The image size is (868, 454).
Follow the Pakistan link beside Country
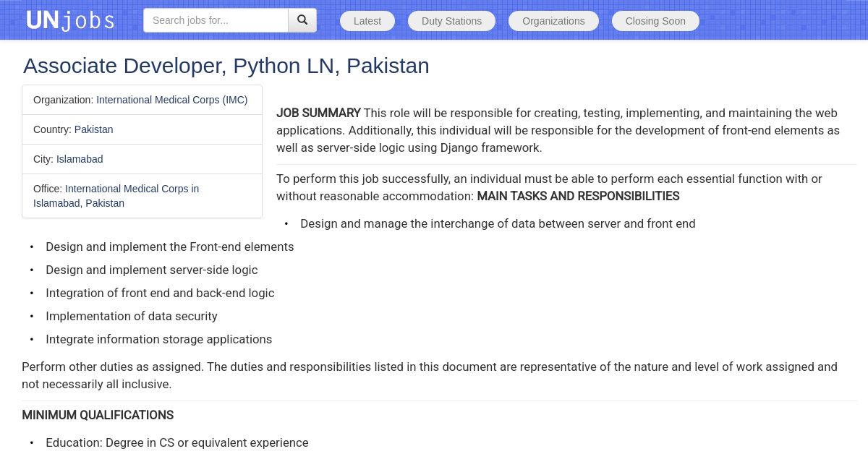(x=93, y=129)
